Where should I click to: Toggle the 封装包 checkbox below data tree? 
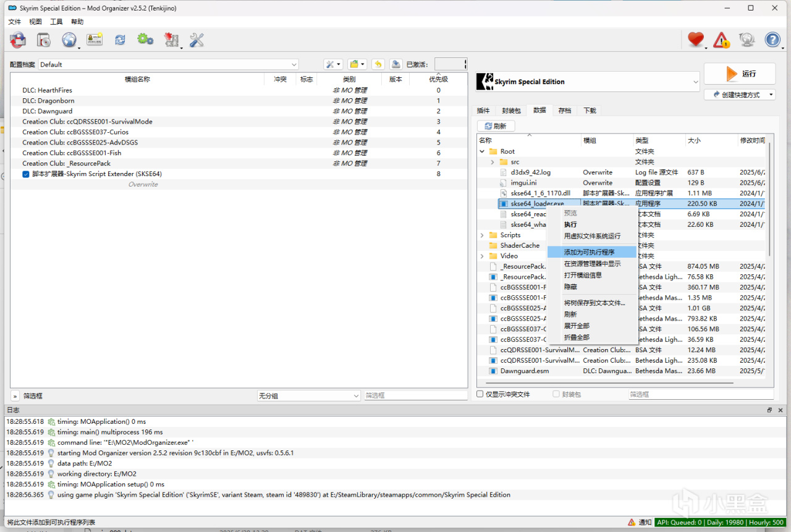coord(556,394)
